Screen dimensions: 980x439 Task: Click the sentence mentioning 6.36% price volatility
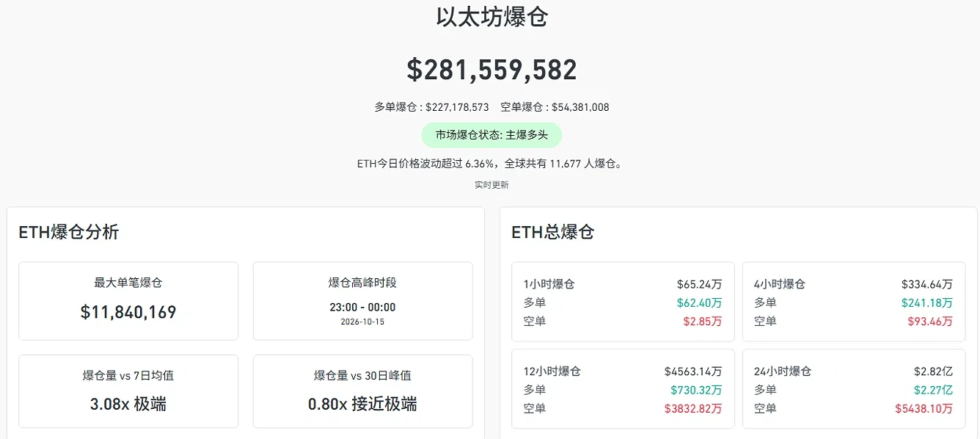point(491,164)
